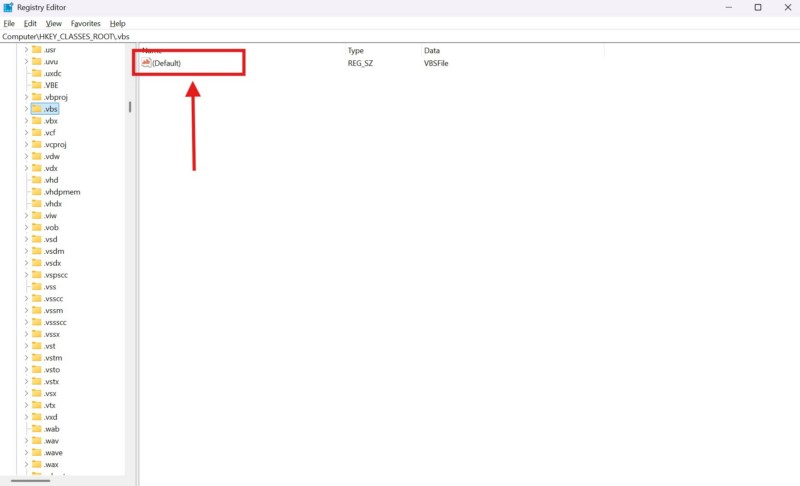Viewport: 800px width, 486px height.
Task: Click the REG_SZ type cell
Action: [x=360, y=63]
